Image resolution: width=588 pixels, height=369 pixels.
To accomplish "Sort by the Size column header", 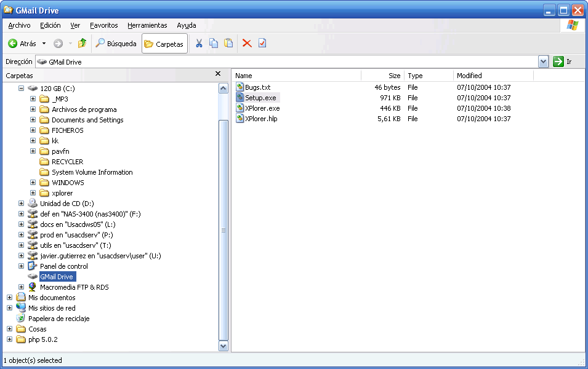I will (382, 76).
